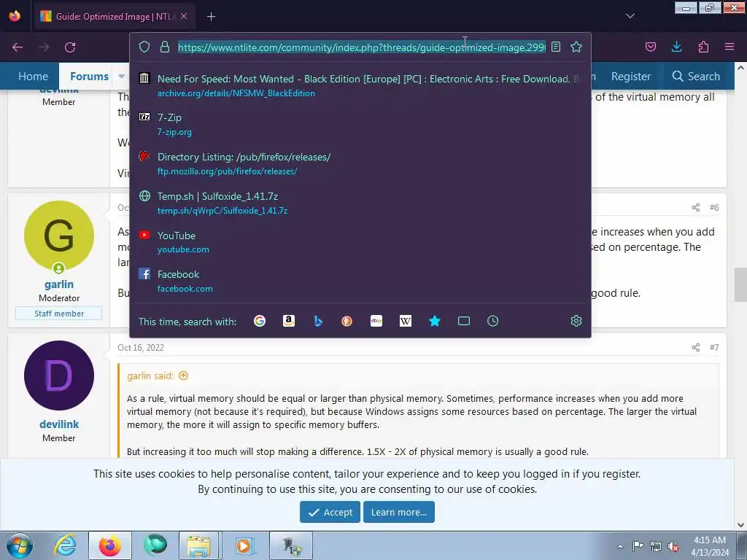Open File Explorer folder on taskbar
747x560 pixels.
click(x=198, y=545)
